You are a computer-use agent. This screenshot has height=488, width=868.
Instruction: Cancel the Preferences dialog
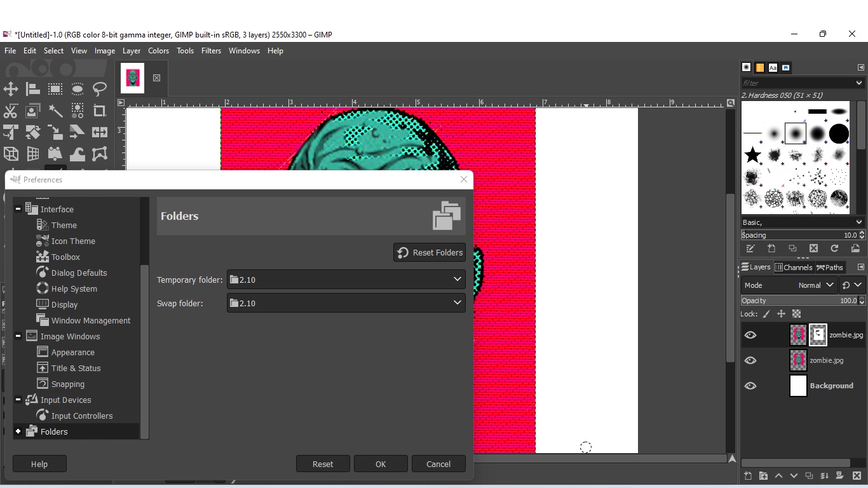(x=438, y=464)
